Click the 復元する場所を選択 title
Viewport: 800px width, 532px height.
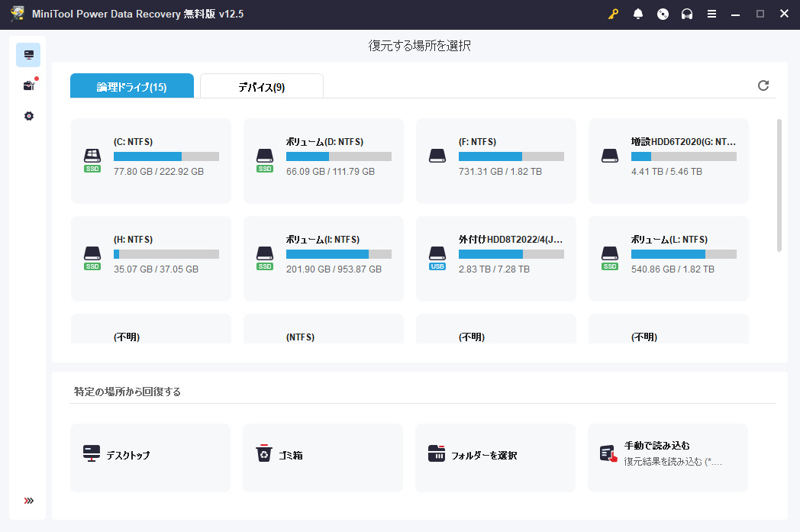pos(419,46)
